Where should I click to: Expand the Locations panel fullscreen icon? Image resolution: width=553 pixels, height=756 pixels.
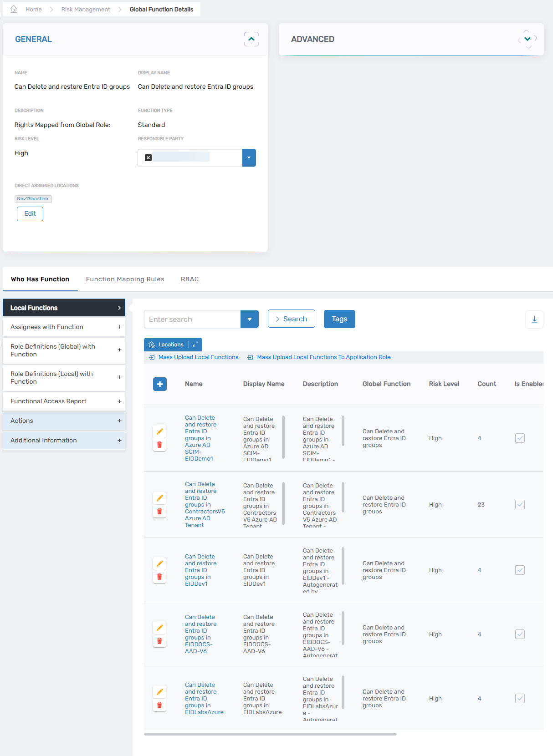tap(195, 345)
